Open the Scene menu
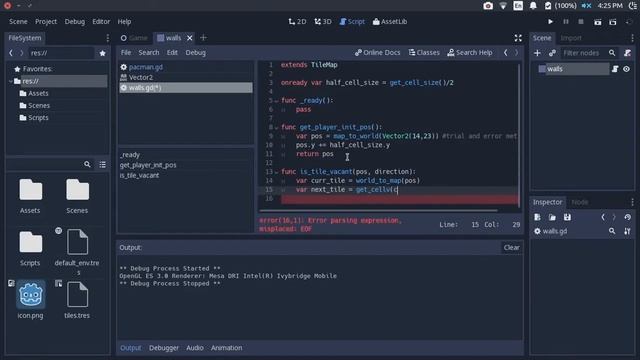 [18, 22]
